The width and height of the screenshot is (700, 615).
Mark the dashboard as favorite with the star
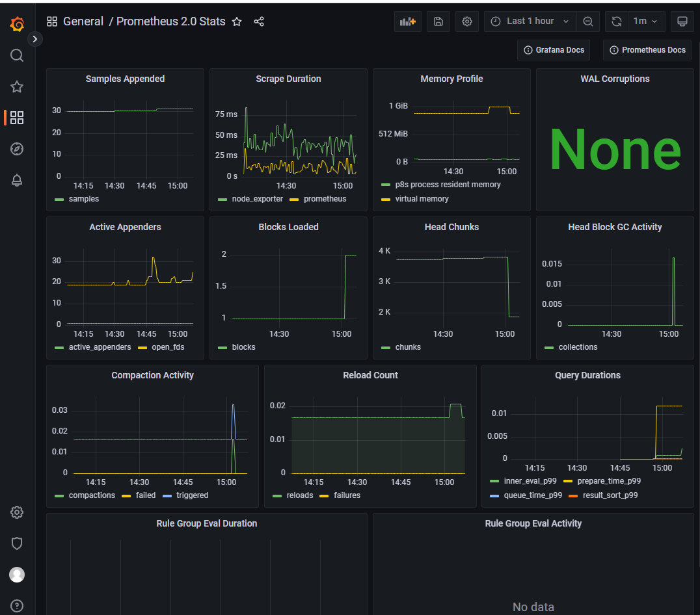point(237,21)
